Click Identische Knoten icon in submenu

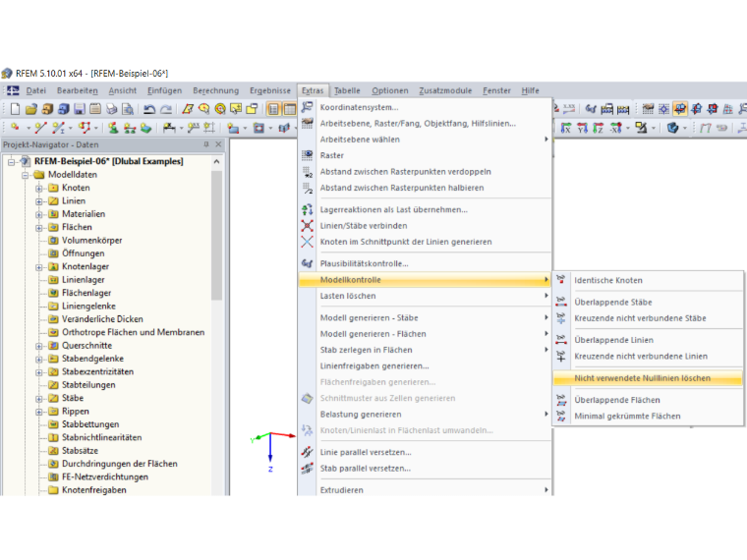tap(561, 280)
